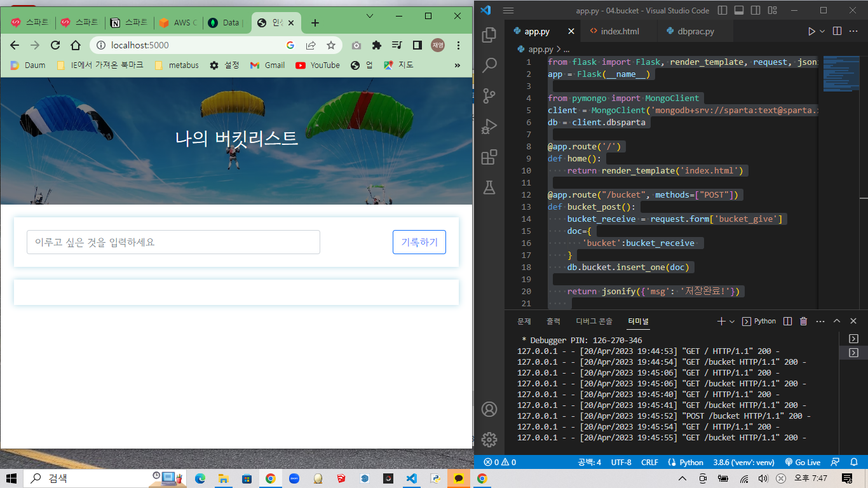Screen dimensions: 868x488
Task: Open the Windows Start menu
Action: coord(11,478)
